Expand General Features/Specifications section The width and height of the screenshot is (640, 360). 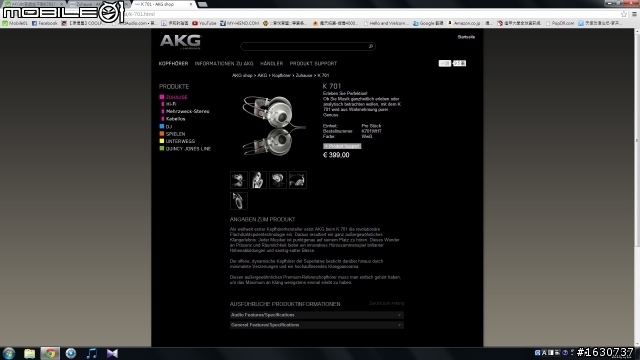[x=317, y=325]
